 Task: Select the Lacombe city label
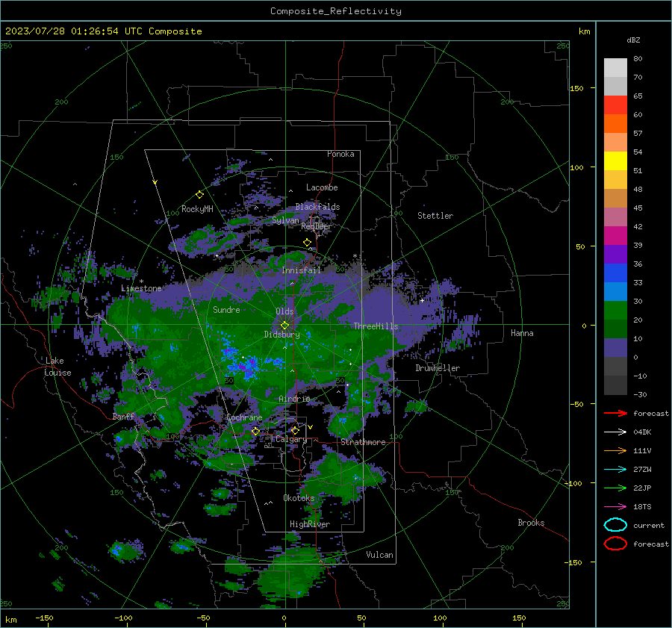[322, 187]
